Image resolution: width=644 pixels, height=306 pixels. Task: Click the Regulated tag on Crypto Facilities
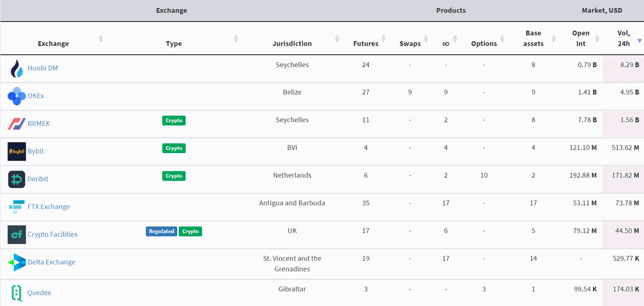[162, 232]
